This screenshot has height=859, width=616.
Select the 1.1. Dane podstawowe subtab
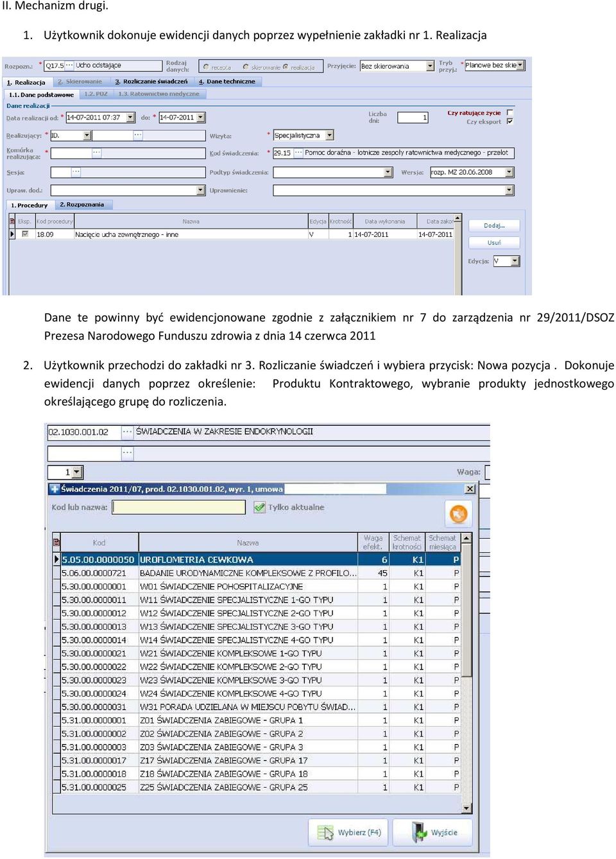tap(41, 94)
